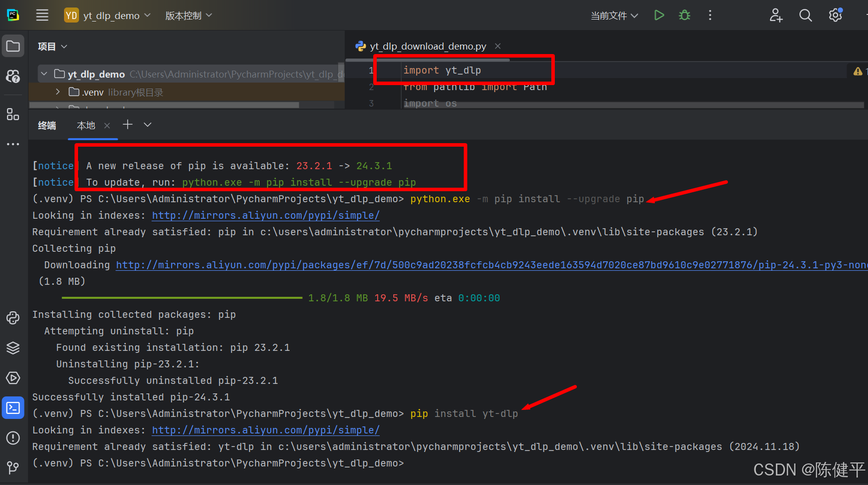Open the 版本控制 version control menu

pyautogui.click(x=189, y=16)
